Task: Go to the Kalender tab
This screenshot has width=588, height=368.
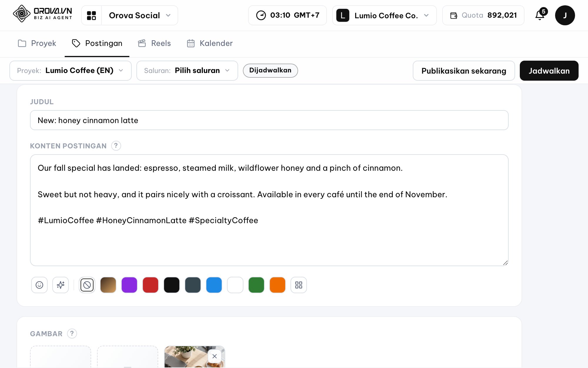Action: [x=210, y=43]
